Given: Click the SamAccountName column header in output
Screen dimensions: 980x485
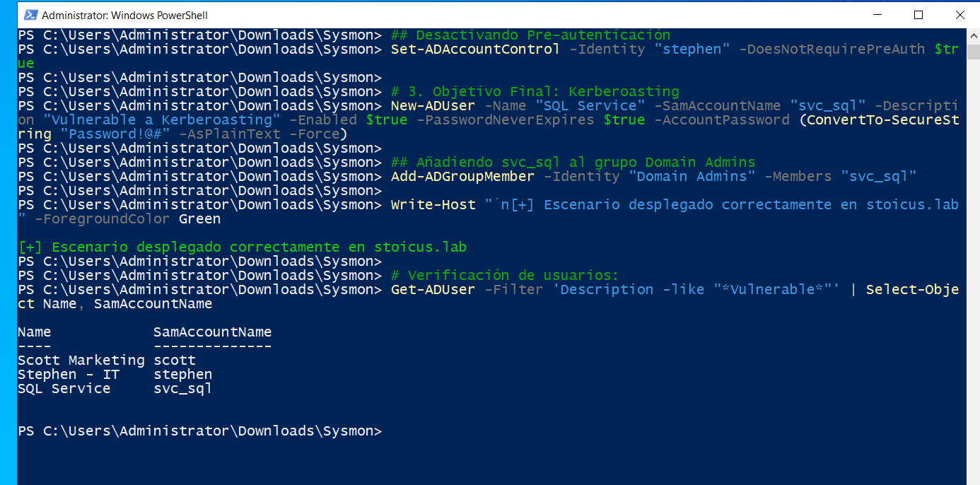Looking at the screenshot, I should point(212,332).
